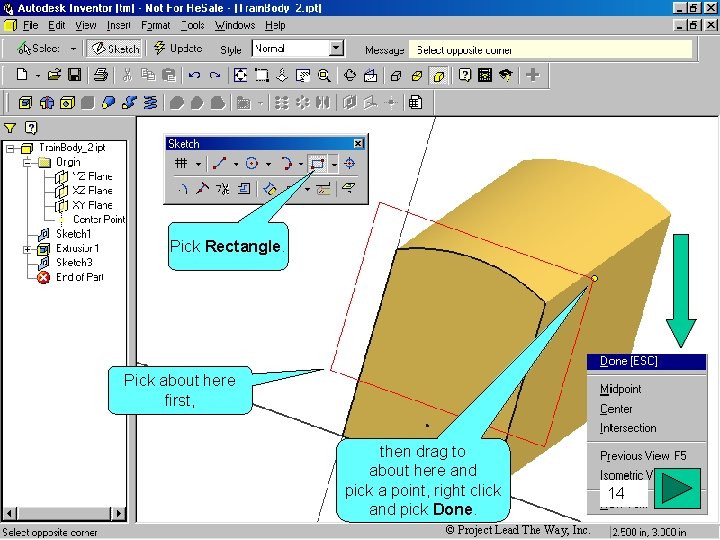Open the View menu

(x=86, y=25)
